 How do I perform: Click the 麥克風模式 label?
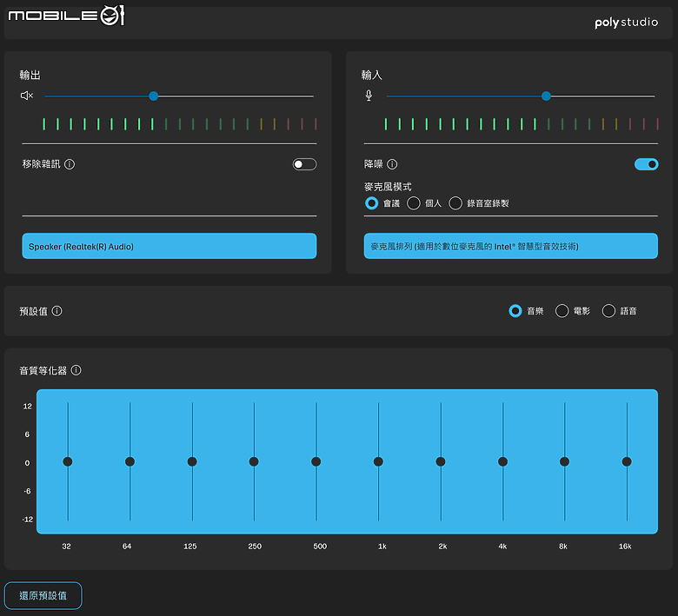tap(388, 187)
